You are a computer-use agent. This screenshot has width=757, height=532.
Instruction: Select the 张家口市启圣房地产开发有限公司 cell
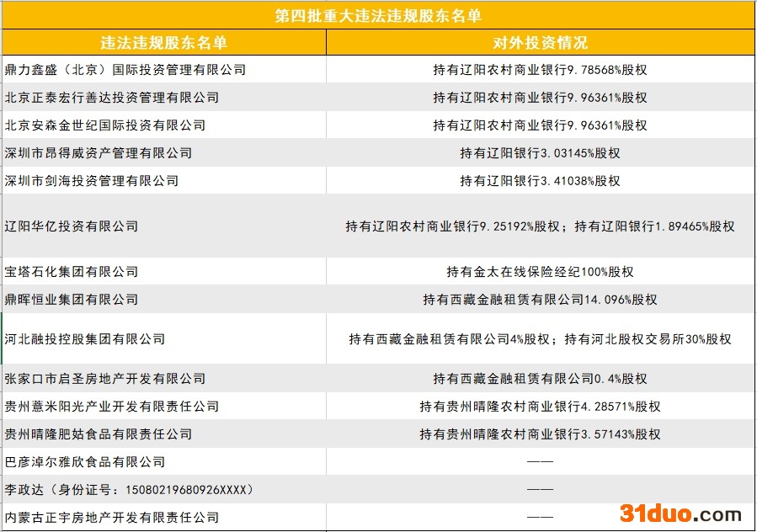[105, 379]
